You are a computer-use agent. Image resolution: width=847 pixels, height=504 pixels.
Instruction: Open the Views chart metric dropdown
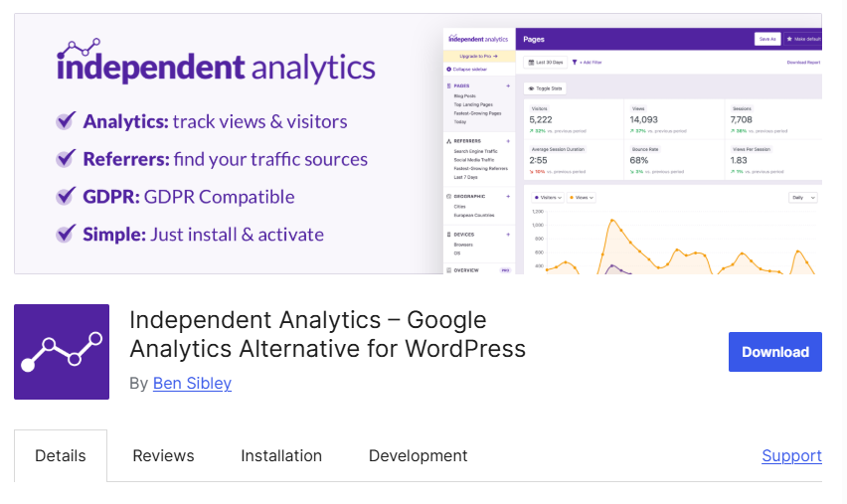tap(582, 198)
